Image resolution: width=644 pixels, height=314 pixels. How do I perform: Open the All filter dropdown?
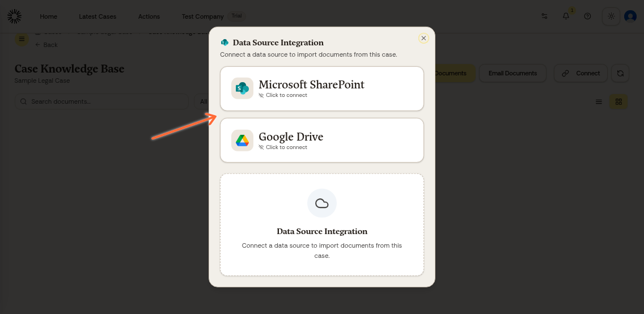[202, 101]
